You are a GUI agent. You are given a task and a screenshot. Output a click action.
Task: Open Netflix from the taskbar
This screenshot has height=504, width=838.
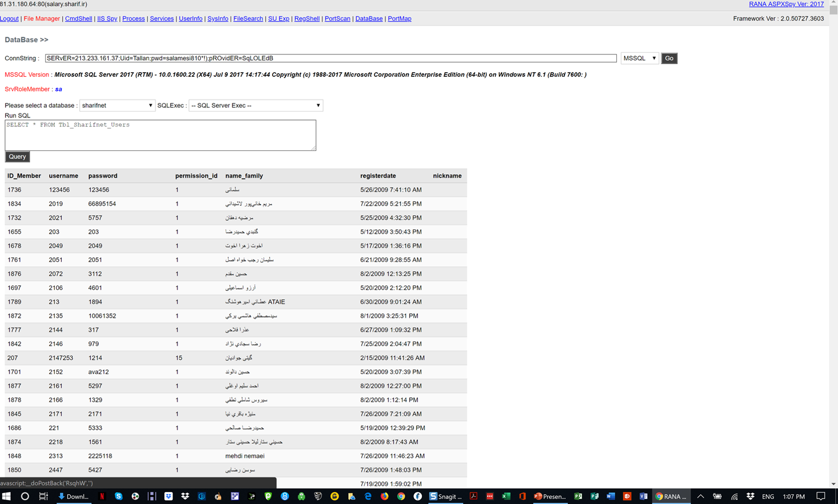tap(102, 496)
